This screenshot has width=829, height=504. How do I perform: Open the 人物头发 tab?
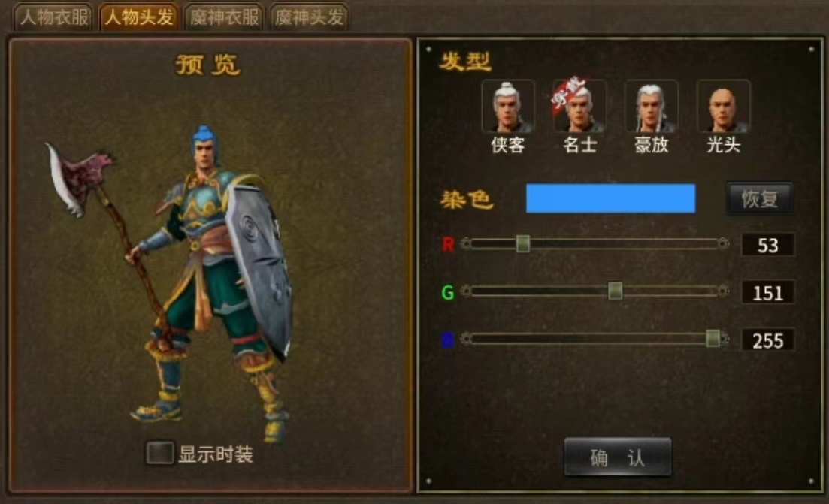point(139,17)
